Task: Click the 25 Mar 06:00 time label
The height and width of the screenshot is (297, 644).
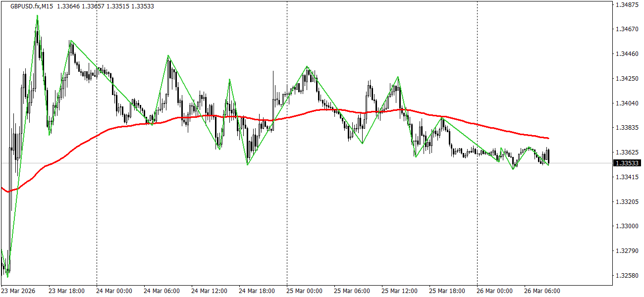Action: pos(352,291)
